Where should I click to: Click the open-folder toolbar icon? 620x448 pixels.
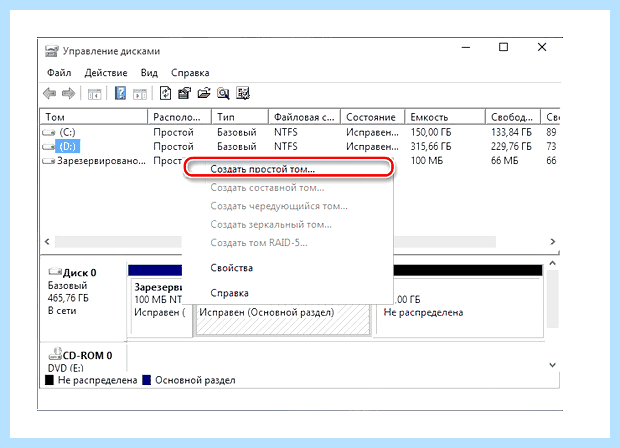tap(204, 94)
